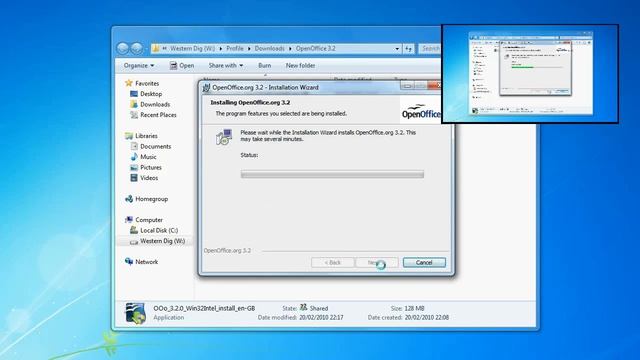Click the Recent Places icon
The height and width of the screenshot is (360, 640).
click(x=133, y=115)
